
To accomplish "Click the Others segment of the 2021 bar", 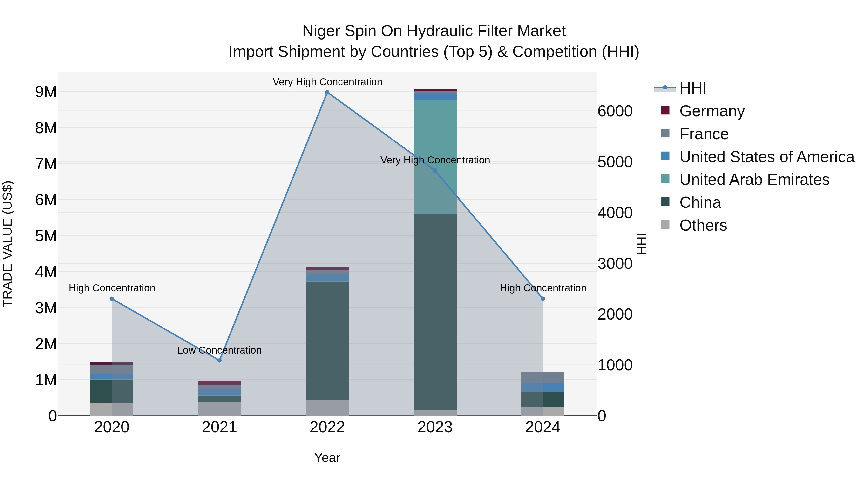I will 219,408.
